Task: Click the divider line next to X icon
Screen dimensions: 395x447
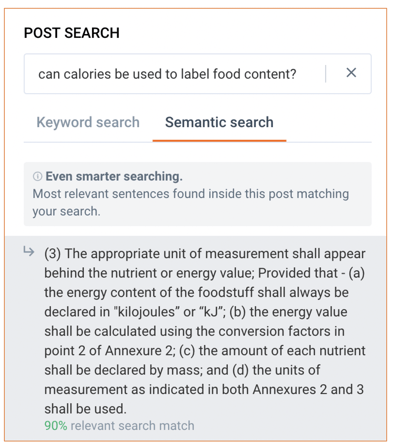Action: tap(326, 74)
